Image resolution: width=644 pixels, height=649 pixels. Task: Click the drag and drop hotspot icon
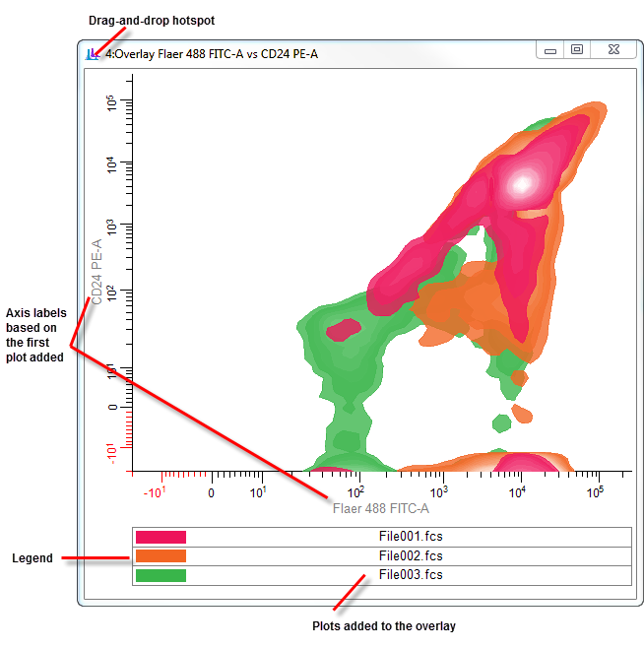click(93, 54)
